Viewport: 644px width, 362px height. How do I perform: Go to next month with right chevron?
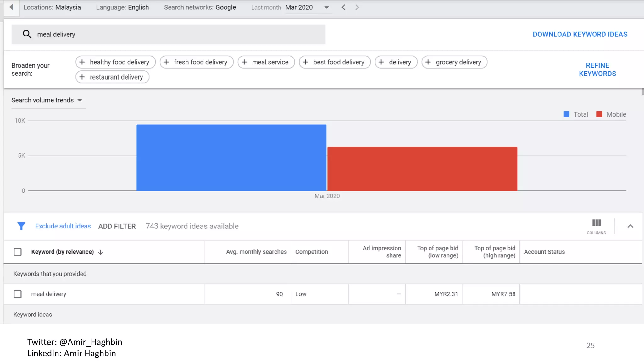tap(357, 7)
